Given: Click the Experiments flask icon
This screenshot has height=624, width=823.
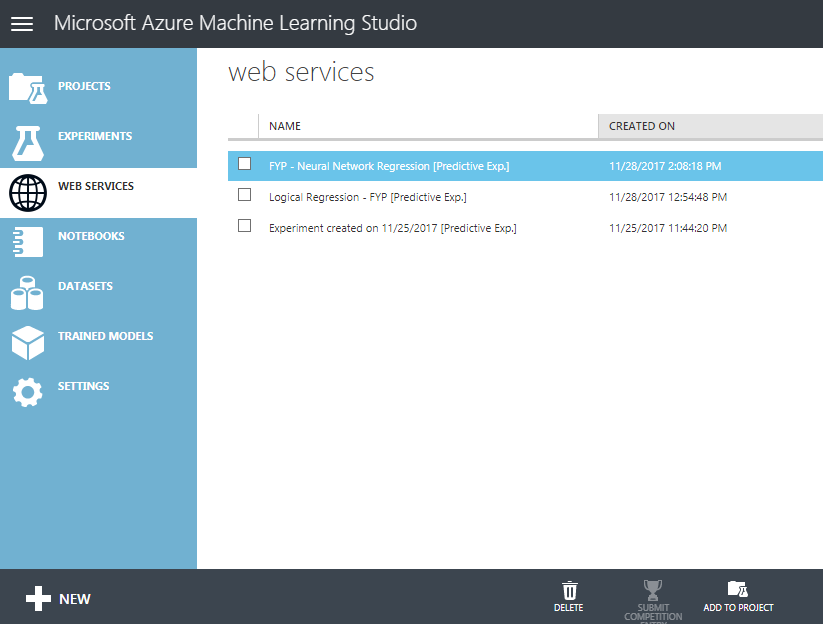Looking at the screenshot, I should [28, 143].
